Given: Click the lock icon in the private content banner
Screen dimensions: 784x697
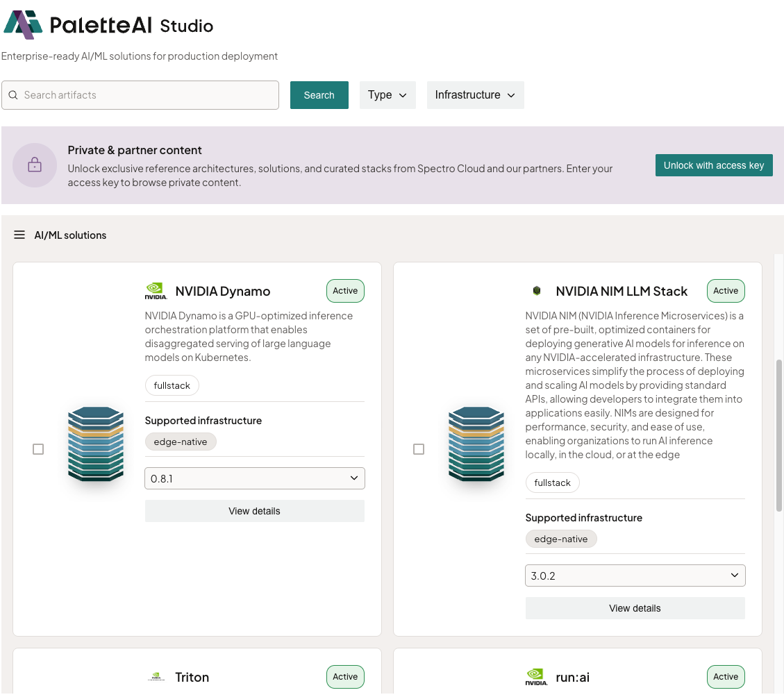Looking at the screenshot, I should tap(35, 165).
